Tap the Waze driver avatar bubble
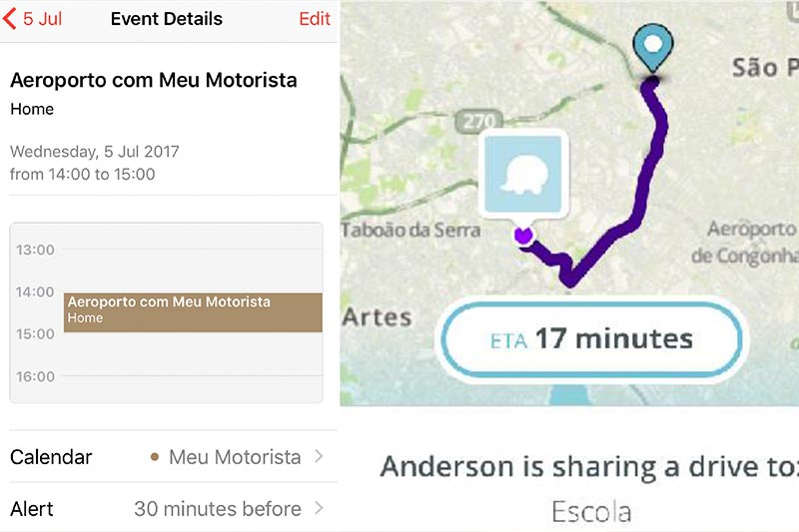799x532 pixels. (522, 175)
